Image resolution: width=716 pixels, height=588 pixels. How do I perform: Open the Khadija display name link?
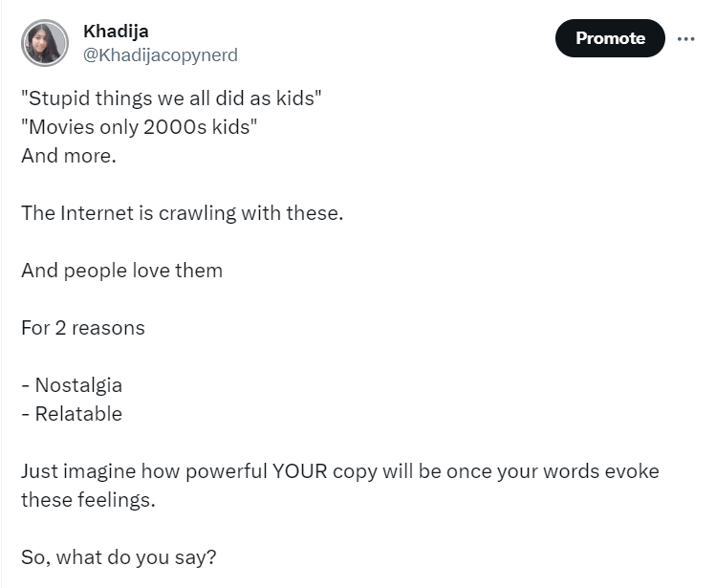click(x=116, y=31)
